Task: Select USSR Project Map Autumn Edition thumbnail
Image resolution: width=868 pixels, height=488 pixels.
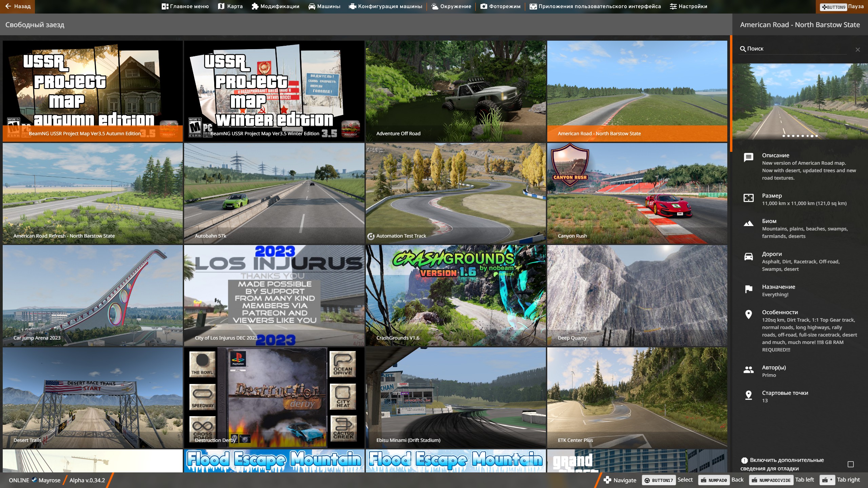Action: pyautogui.click(x=93, y=91)
